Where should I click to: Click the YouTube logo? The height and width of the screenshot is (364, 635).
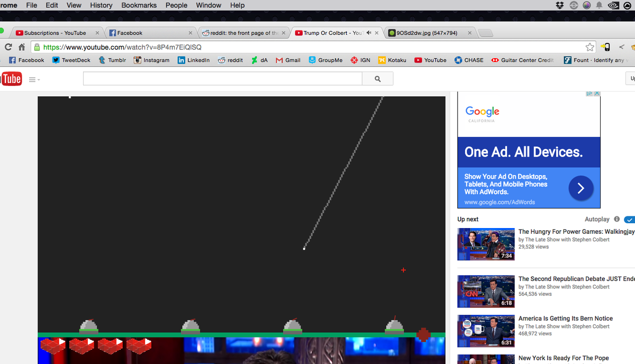point(11,79)
